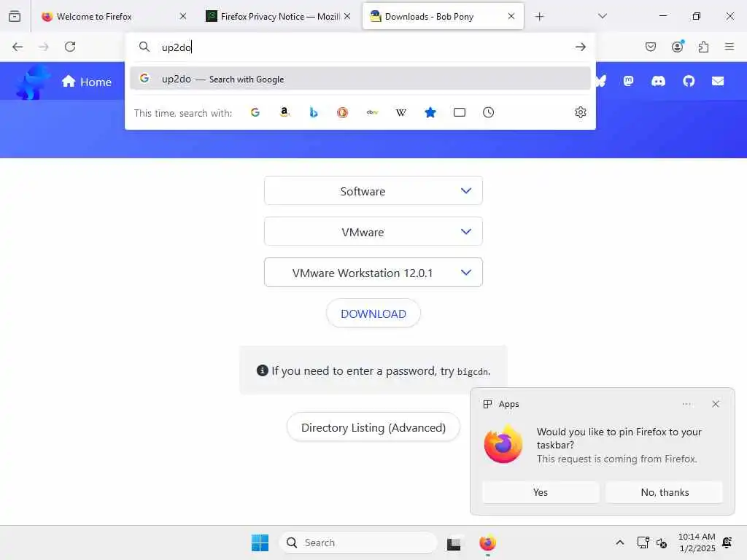Search this time with Amazon icon
The width and height of the screenshot is (747, 560).
[285, 112]
